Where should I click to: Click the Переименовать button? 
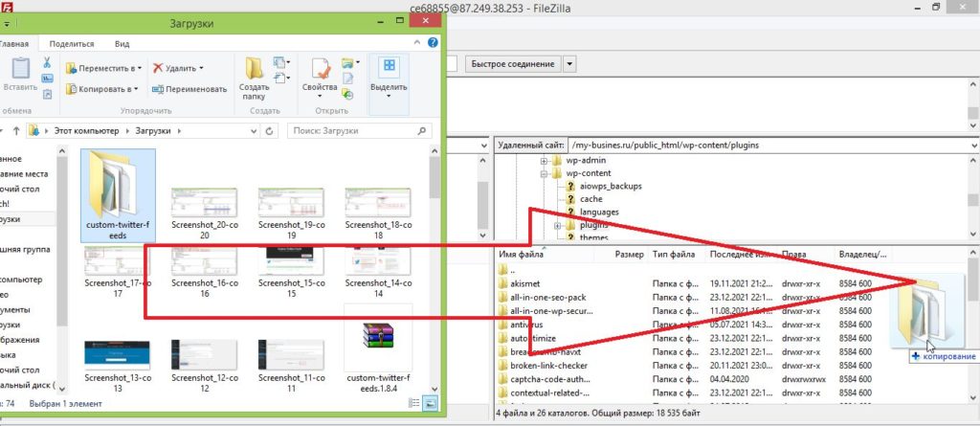pyautogui.click(x=189, y=89)
